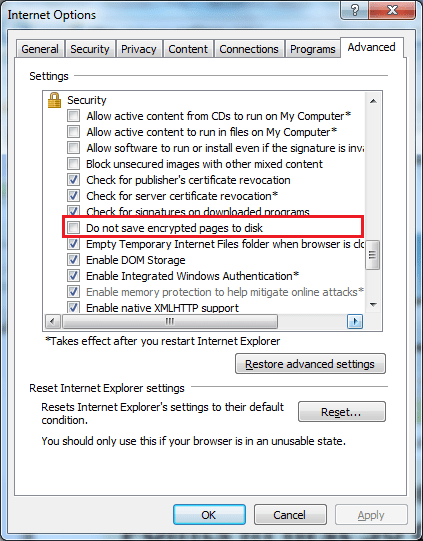Check Allow active content from CDs
Image resolution: width=423 pixels, height=541 pixels.
point(73,116)
